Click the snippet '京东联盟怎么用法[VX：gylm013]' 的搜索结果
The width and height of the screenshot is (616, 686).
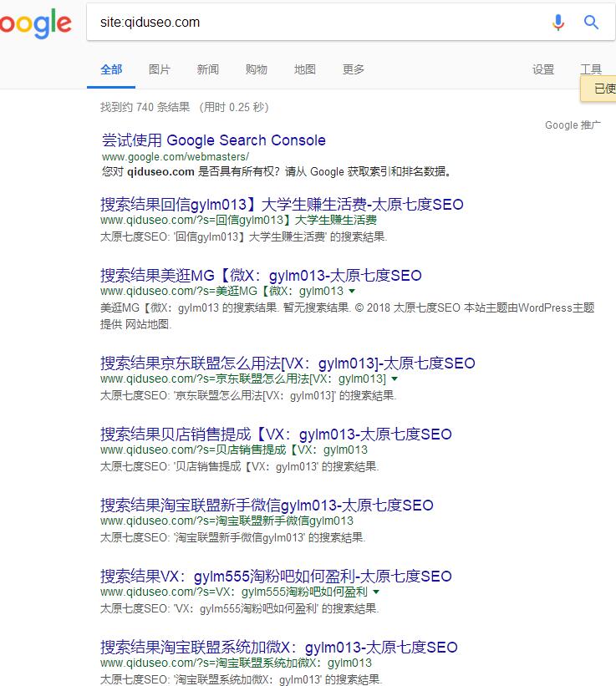(248, 395)
